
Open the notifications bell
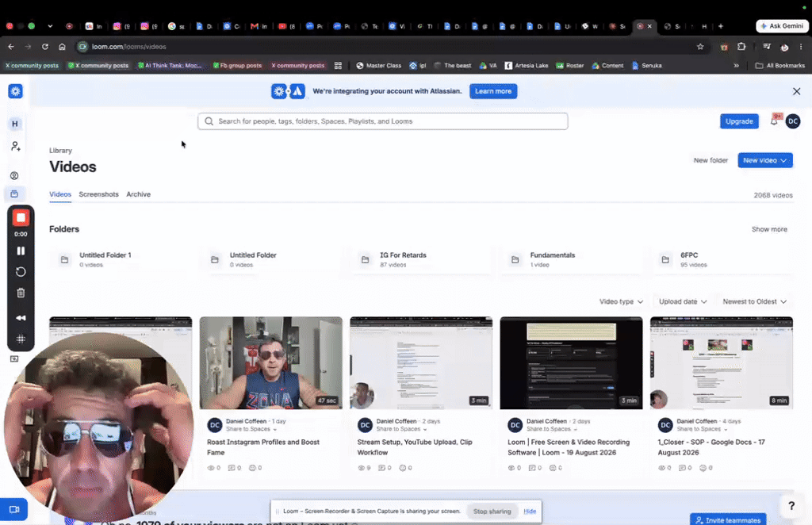[774, 121]
